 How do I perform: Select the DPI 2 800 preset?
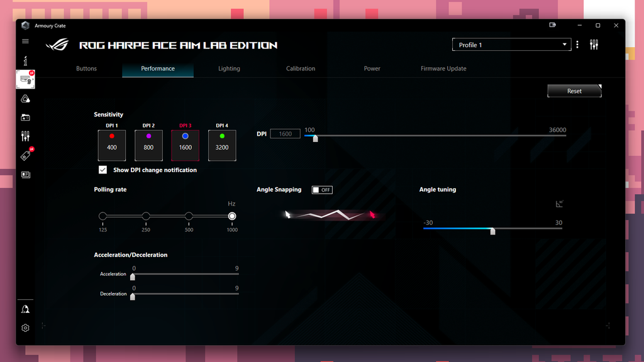coord(148,145)
